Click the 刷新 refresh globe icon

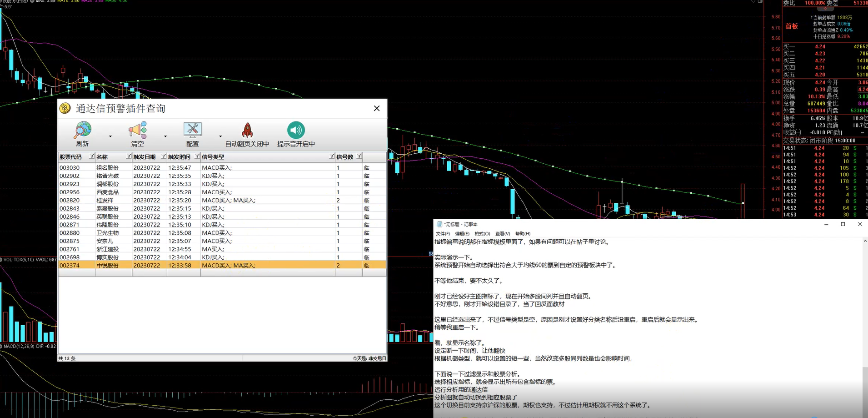(83, 130)
